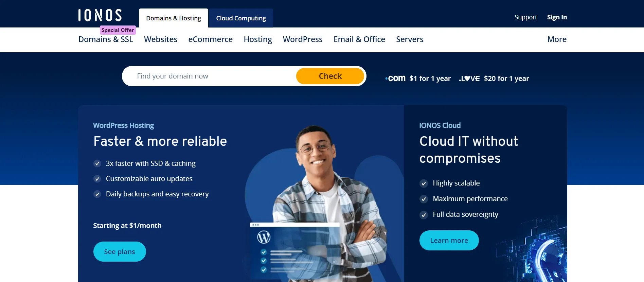The height and width of the screenshot is (282, 644).
Task: Open eCommerce menu
Action: coord(211,39)
